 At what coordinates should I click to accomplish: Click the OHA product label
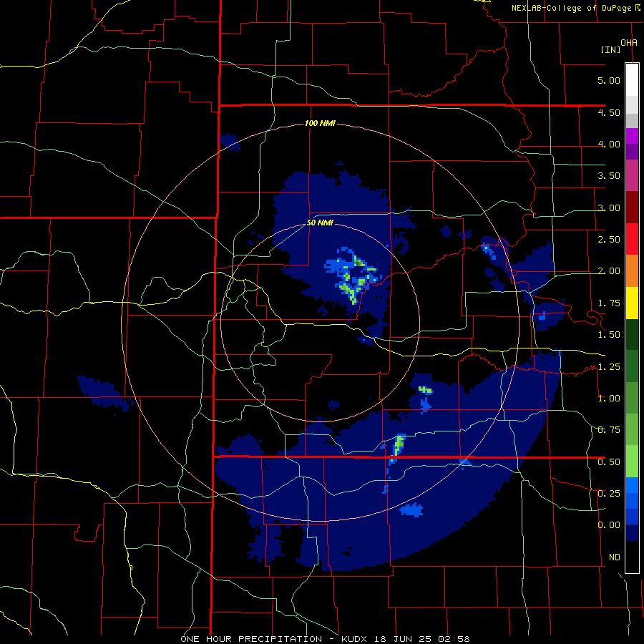tap(629, 42)
